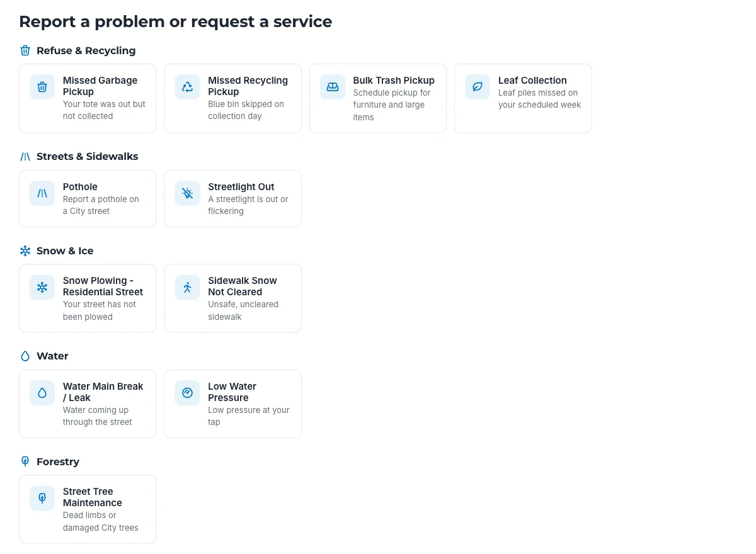
Task: Click the road icon beside Streets & Sidewalks heading
Action: pyautogui.click(x=25, y=157)
